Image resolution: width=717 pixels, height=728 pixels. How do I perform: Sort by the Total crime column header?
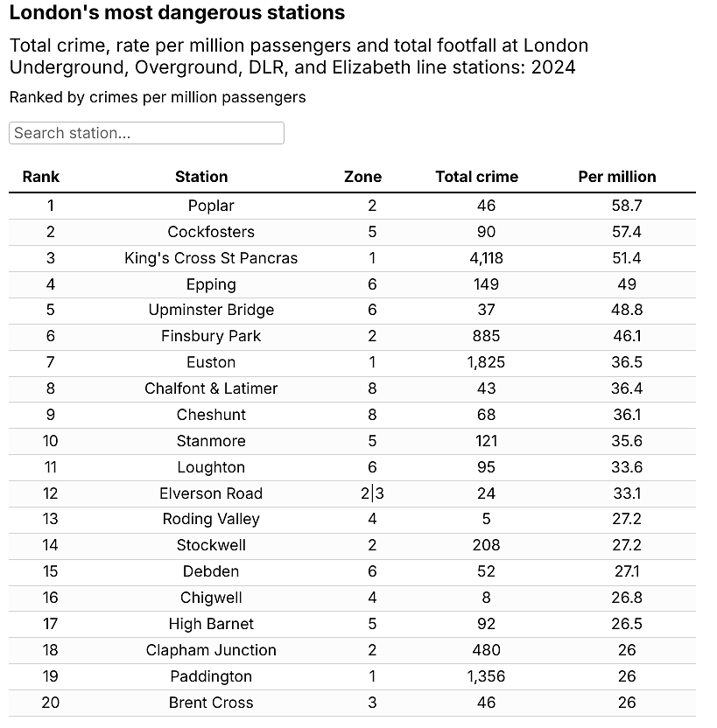(477, 177)
